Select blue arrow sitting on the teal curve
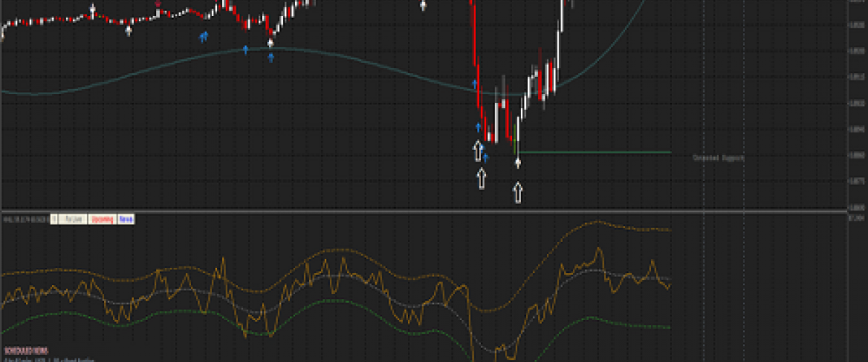 coord(246,49)
